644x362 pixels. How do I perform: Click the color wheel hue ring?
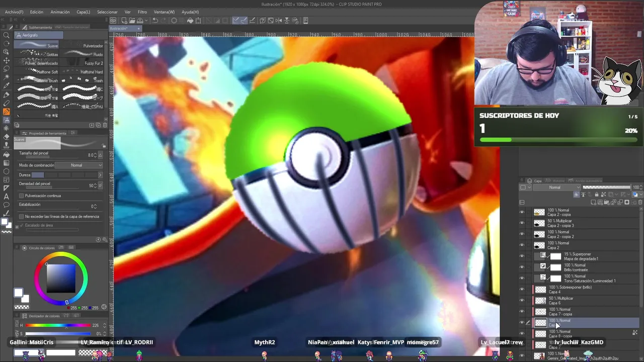tap(61, 254)
